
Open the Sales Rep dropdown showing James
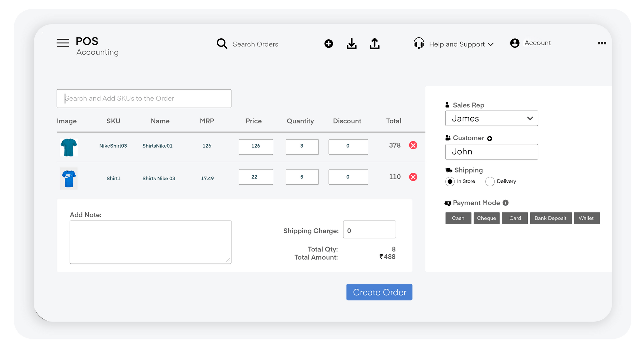tap(491, 118)
